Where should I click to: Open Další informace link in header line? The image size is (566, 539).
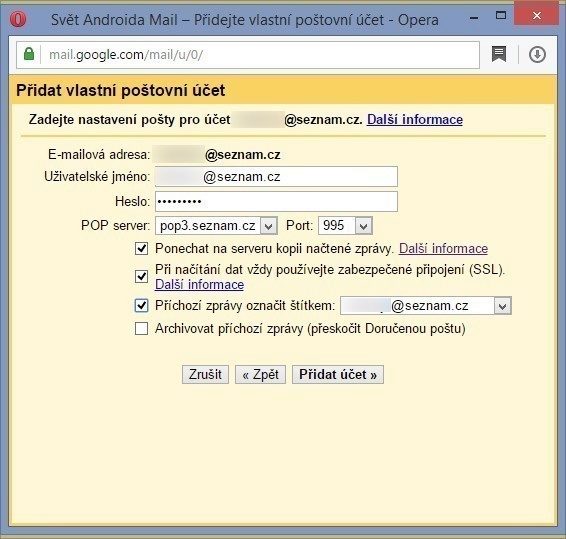pyautogui.click(x=415, y=119)
